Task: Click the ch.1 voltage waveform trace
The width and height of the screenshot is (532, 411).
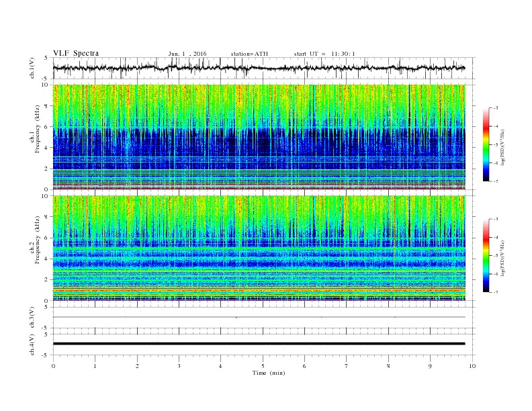Action: point(259,68)
